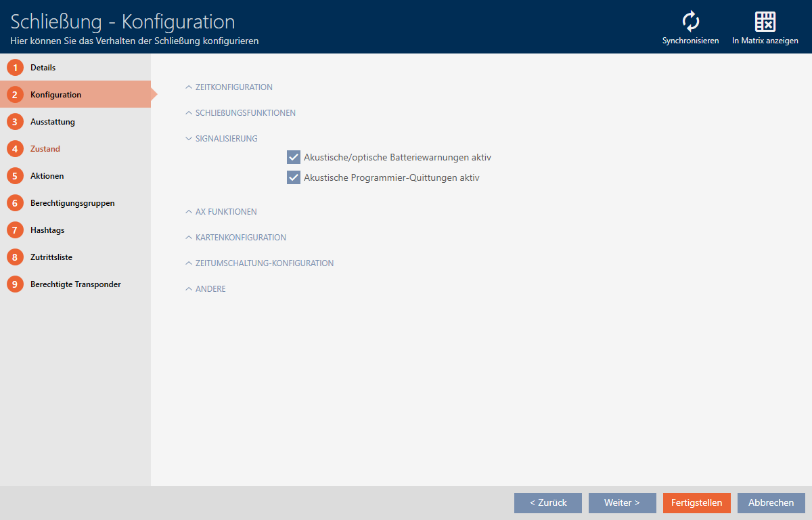Collapse the SIGNALISIERUNG section
Image resolution: width=812 pixels, height=520 pixels.
(226, 139)
